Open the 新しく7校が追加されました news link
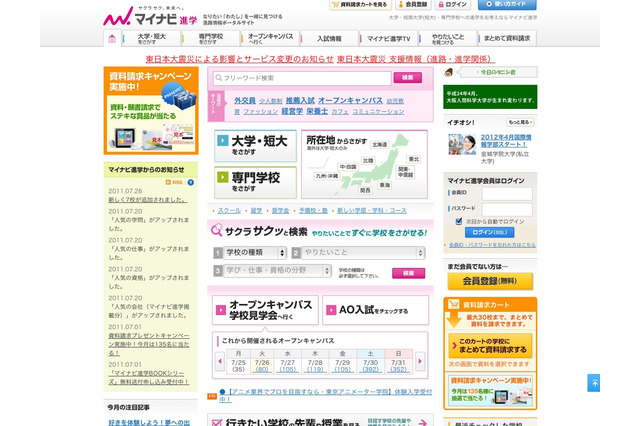The width and height of the screenshot is (640, 426). pyautogui.click(x=147, y=200)
